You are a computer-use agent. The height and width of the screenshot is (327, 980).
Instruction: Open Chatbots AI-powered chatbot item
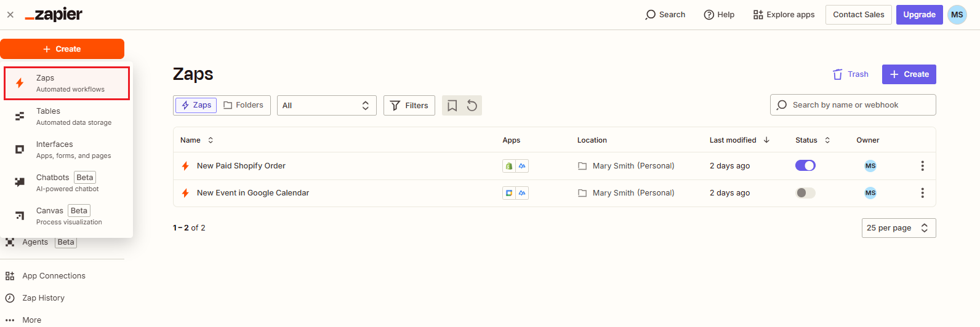pyautogui.click(x=66, y=183)
